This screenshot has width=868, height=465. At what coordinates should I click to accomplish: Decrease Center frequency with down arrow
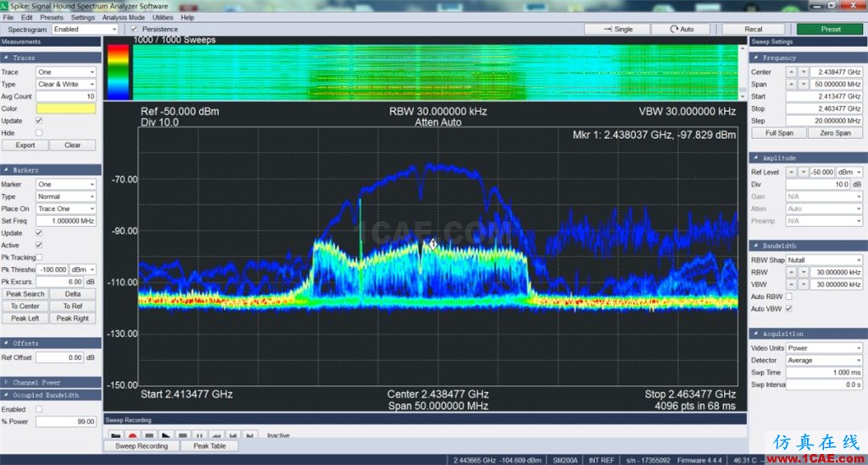tap(804, 72)
